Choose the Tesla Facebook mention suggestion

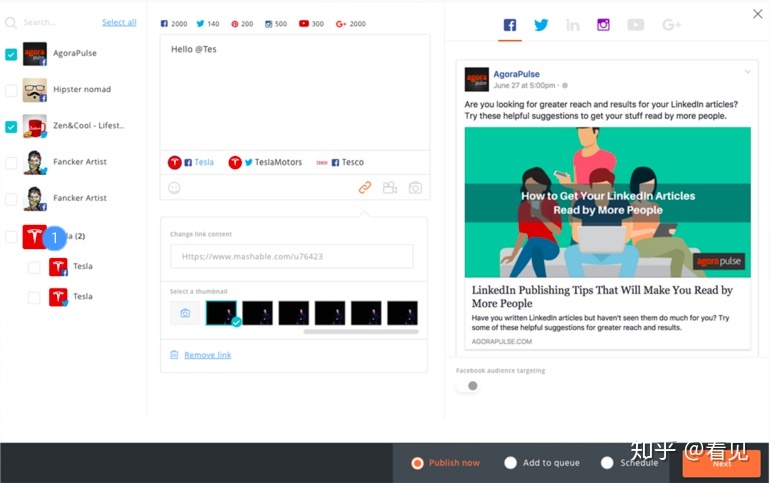(191, 162)
